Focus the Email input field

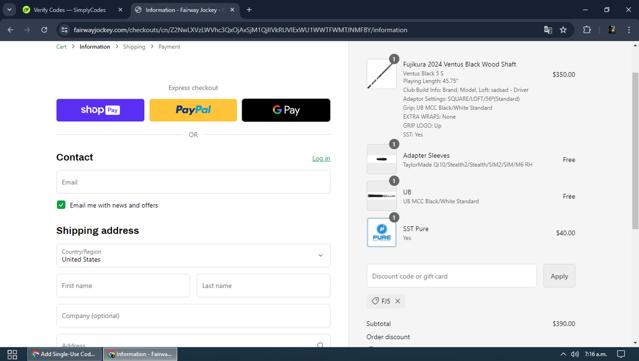[193, 182]
